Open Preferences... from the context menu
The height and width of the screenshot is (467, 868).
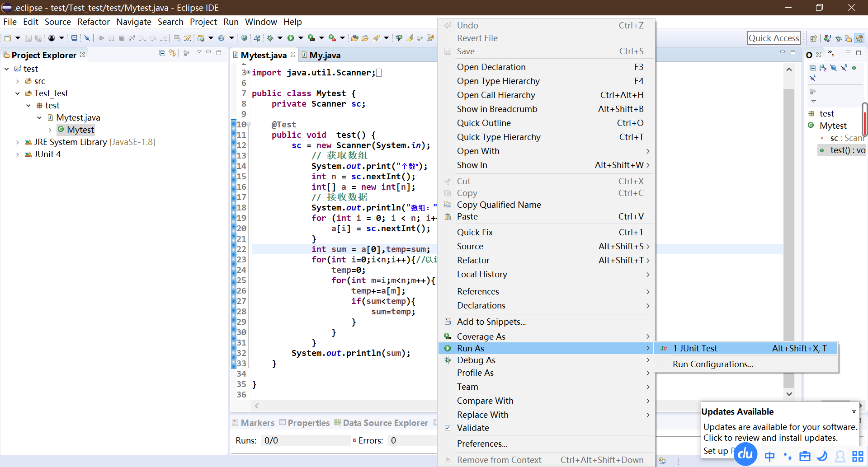pyautogui.click(x=482, y=444)
